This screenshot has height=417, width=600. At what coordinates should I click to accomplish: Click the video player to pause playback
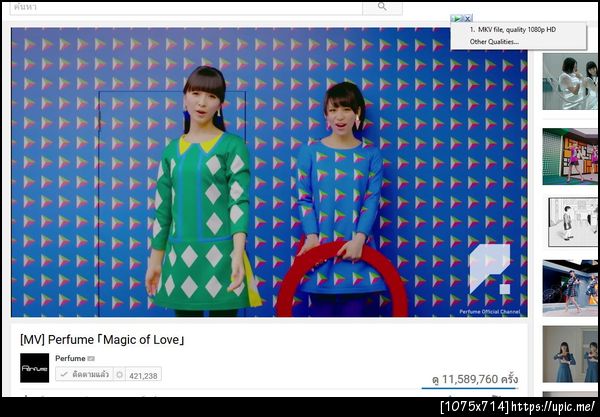269,172
